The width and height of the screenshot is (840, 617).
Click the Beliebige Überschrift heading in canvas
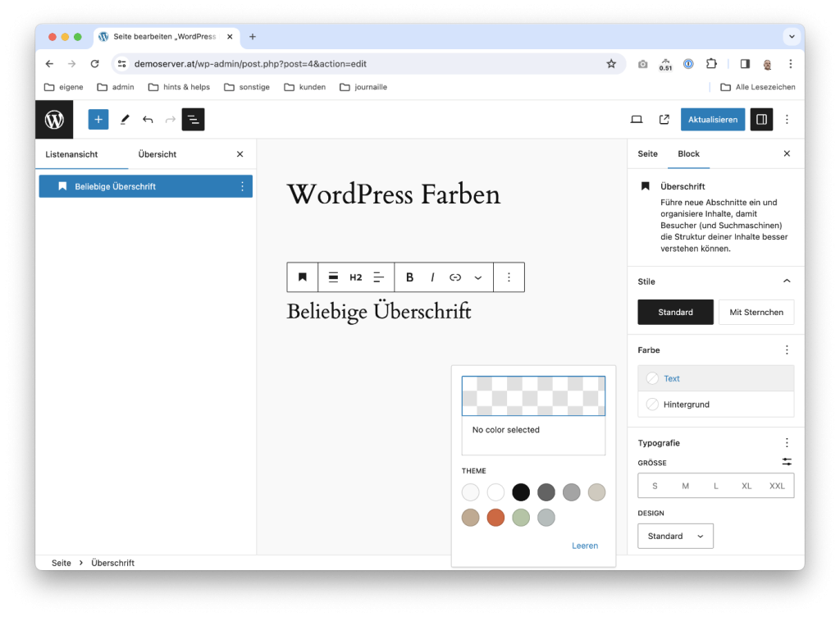[379, 312]
